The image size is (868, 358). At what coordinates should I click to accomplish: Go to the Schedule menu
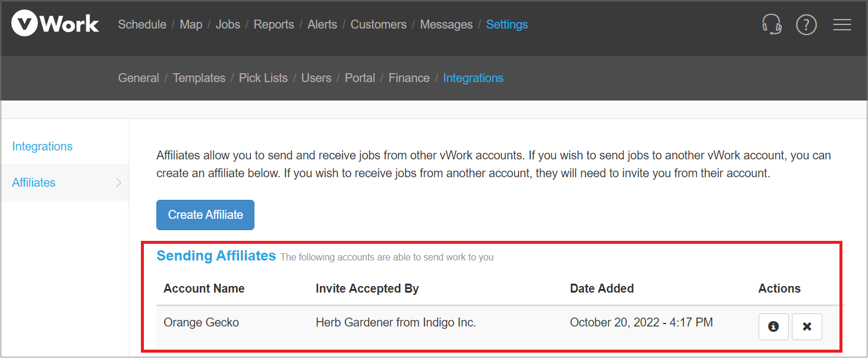[142, 24]
